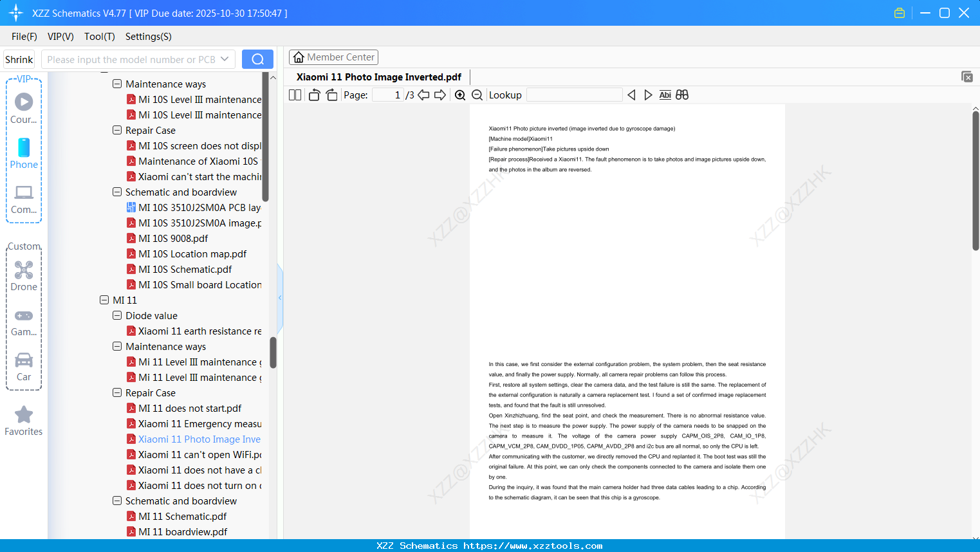Select the Computer category icon

[x=24, y=192]
